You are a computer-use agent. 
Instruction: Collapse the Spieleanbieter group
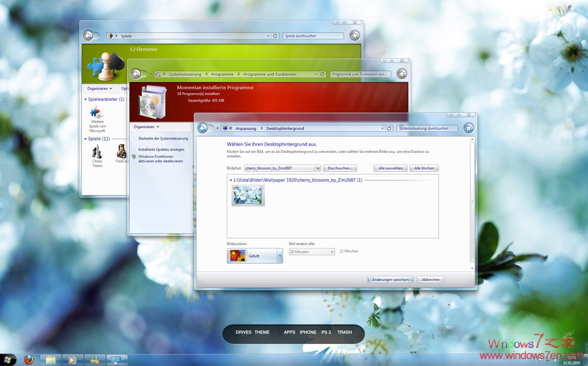coord(85,99)
